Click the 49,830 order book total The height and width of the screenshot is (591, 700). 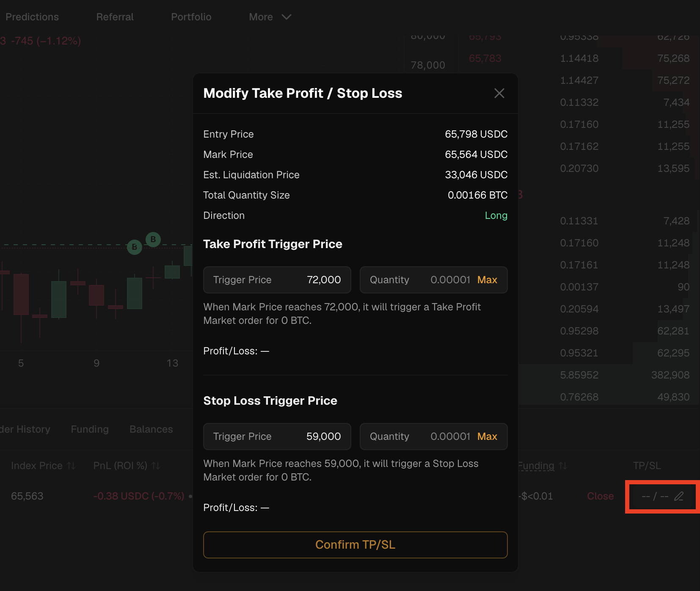pos(673,397)
